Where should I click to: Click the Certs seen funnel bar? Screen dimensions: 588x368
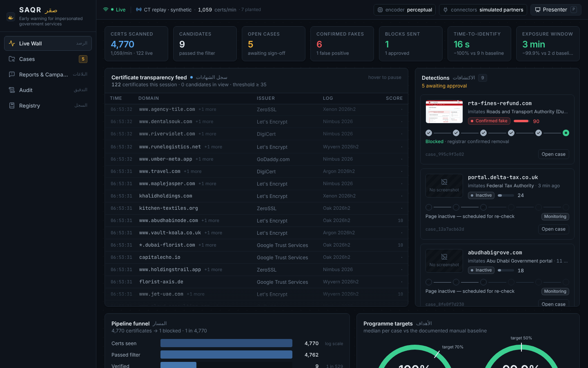coord(226,343)
